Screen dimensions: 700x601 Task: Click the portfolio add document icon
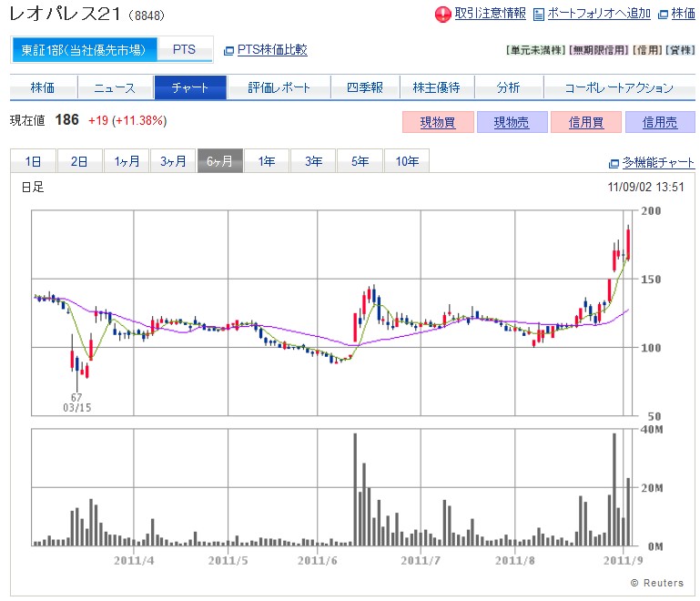click(539, 15)
